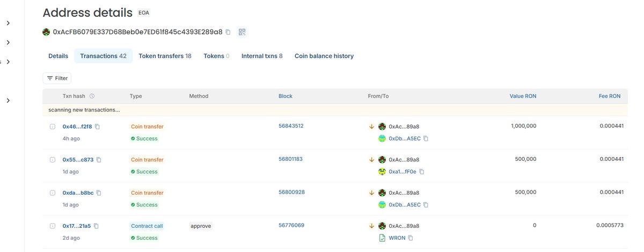Copy the 0xa1...fF0e recipient address
The height and width of the screenshot is (252, 644).
(422, 172)
